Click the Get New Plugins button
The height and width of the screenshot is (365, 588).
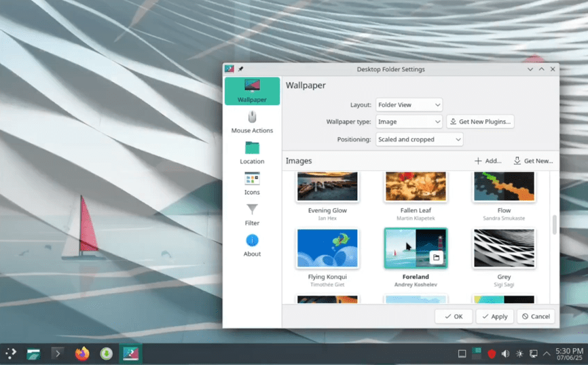[x=481, y=122]
